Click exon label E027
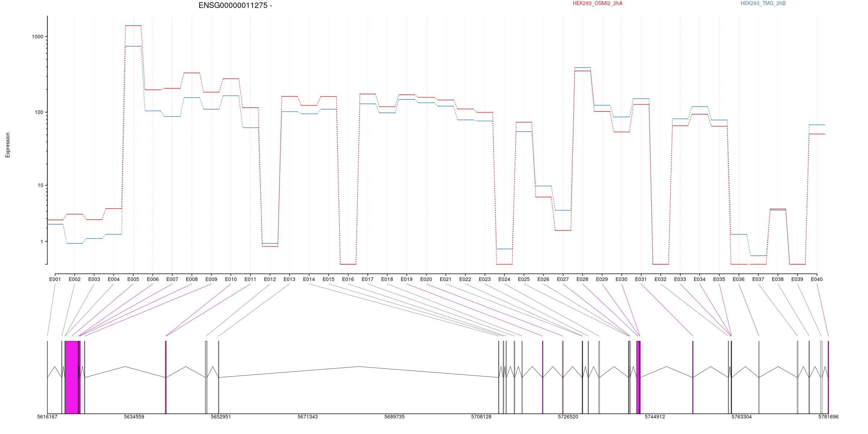This screenshot has width=868, height=434. coord(563,279)
